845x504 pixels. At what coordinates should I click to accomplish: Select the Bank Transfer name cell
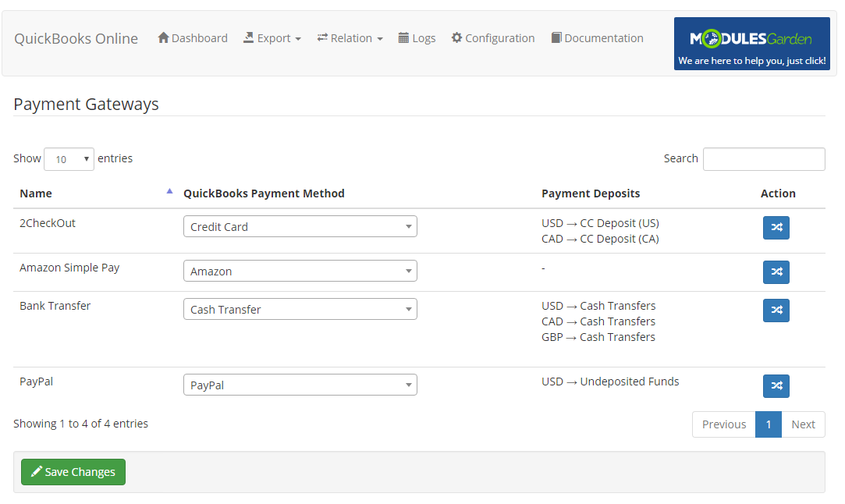[x=55, y=306]
